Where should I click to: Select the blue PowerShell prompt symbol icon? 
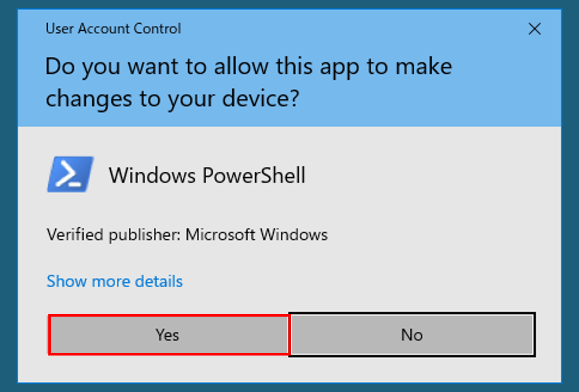(71, 174)
